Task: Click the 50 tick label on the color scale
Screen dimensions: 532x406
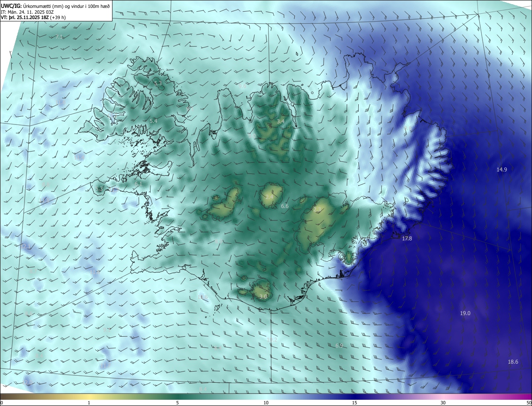Action: pos(529,403)
